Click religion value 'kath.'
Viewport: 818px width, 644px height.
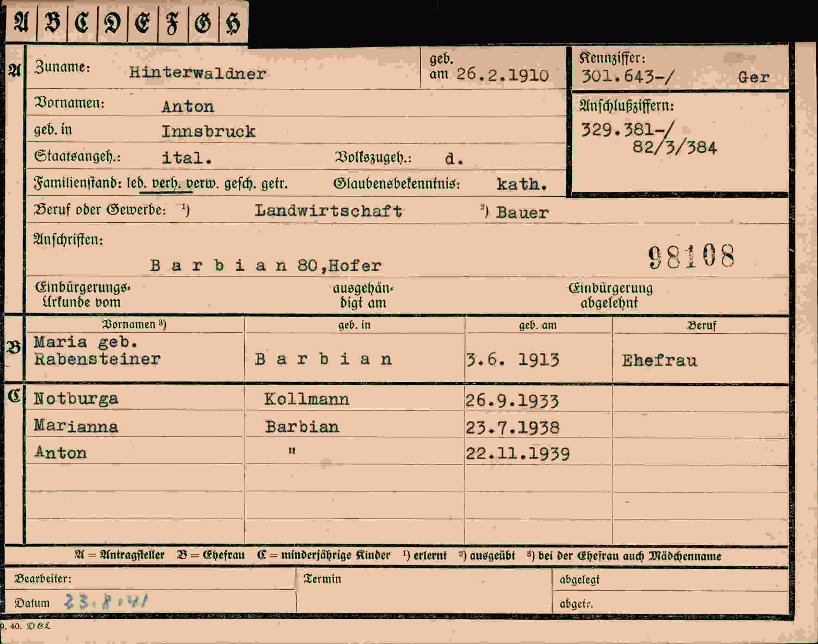point(522,184)
